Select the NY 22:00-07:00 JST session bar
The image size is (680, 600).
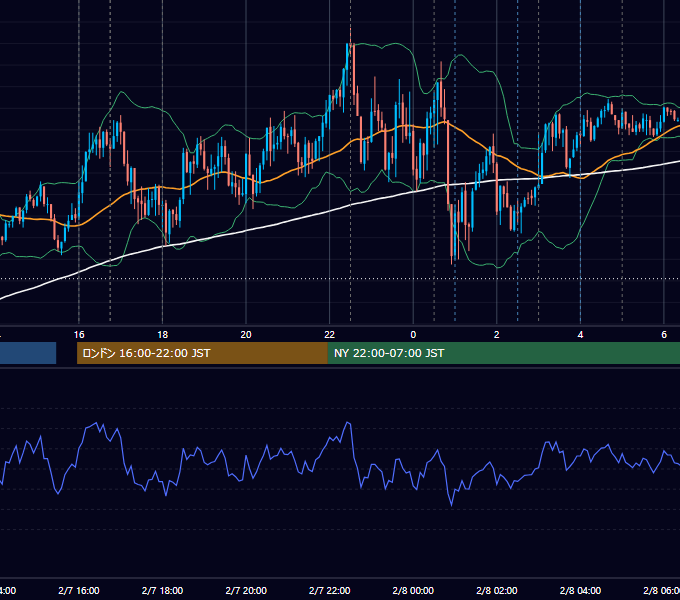(503, 353)
